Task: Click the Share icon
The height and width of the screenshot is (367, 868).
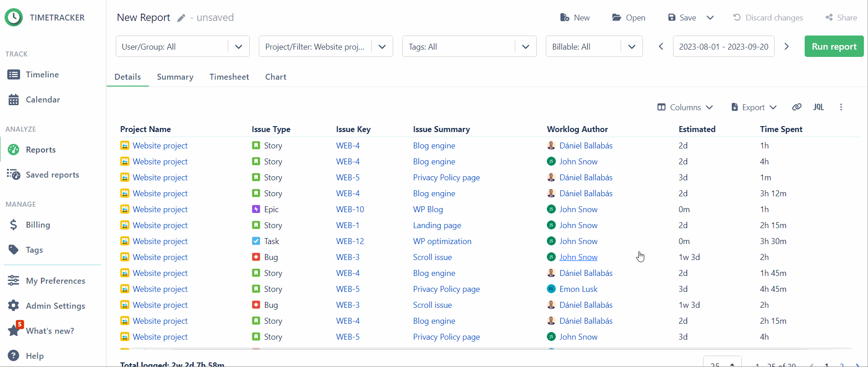Action: click(829, 17)
